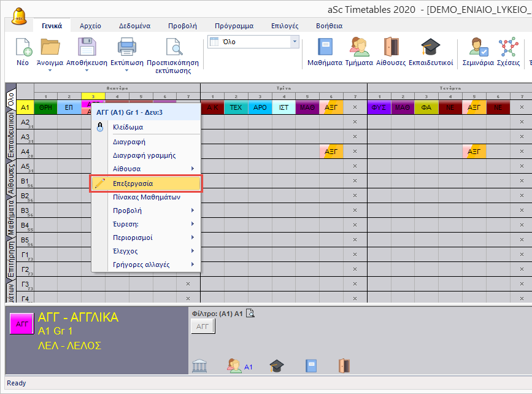Click the Αποθήκευση save icon
The image size is (532, 394).
pos(87,48)
